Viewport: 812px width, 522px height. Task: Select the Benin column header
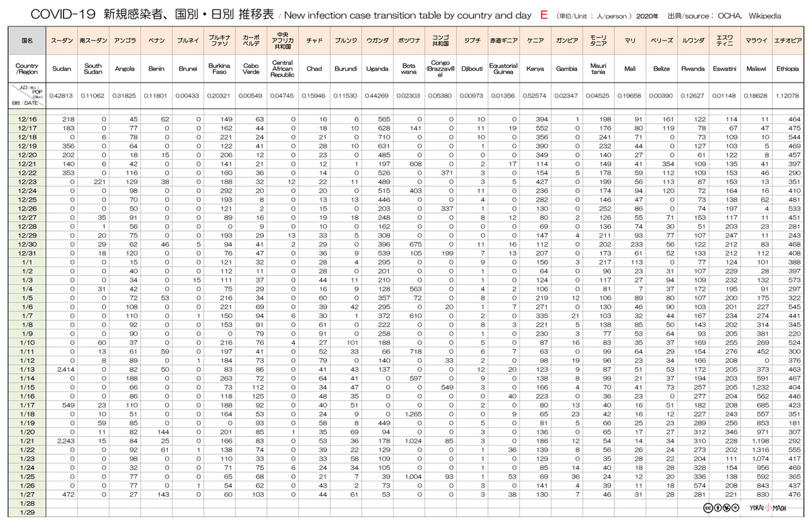156,69
